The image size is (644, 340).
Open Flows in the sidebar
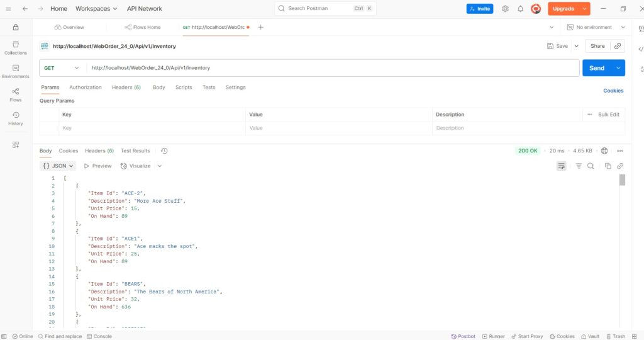(16, 95)
